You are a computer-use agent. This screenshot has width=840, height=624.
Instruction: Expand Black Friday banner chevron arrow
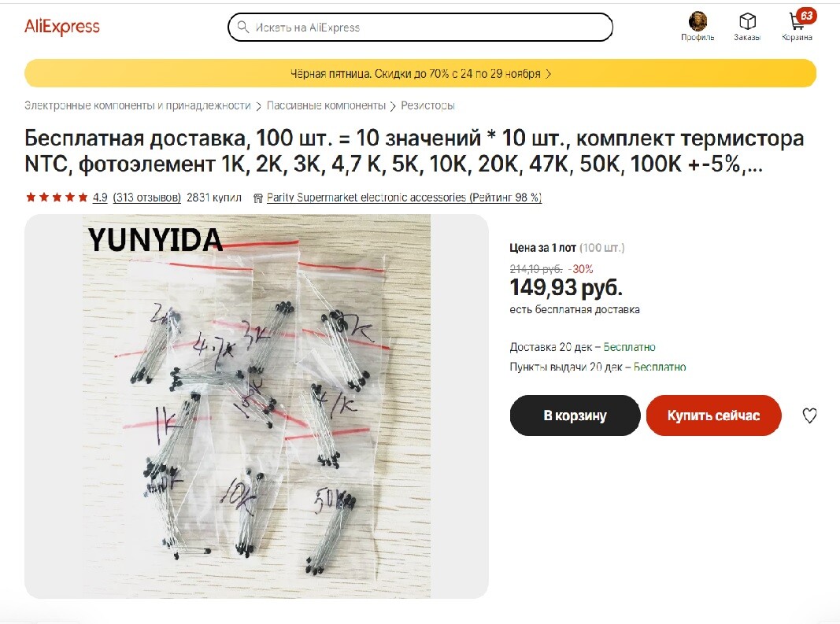[548, 74]
